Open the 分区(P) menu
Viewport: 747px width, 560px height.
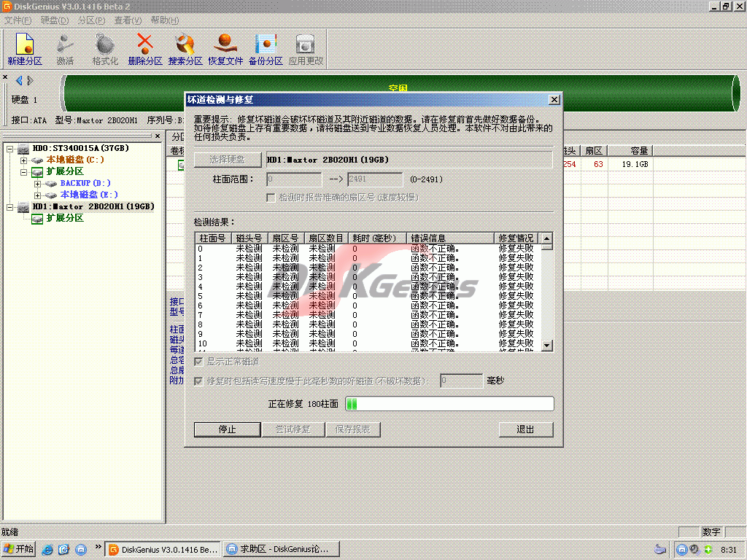click(x=91, y=20)
